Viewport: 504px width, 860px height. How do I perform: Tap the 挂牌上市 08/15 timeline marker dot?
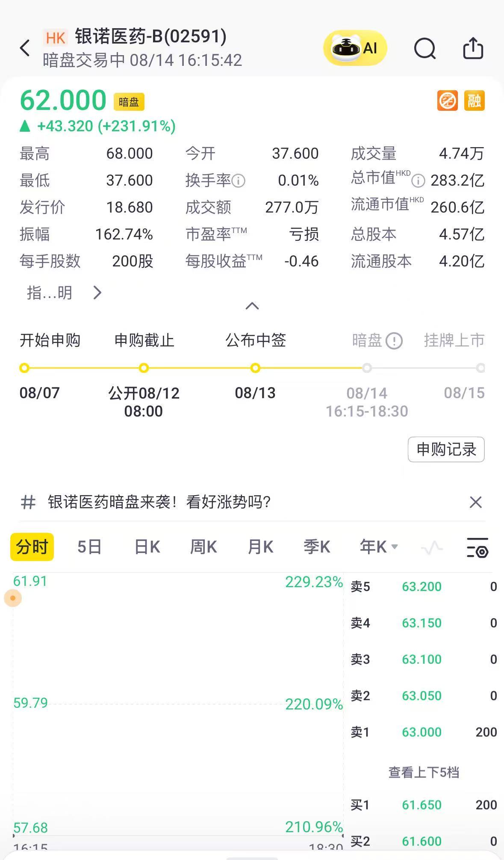(480, 368)
